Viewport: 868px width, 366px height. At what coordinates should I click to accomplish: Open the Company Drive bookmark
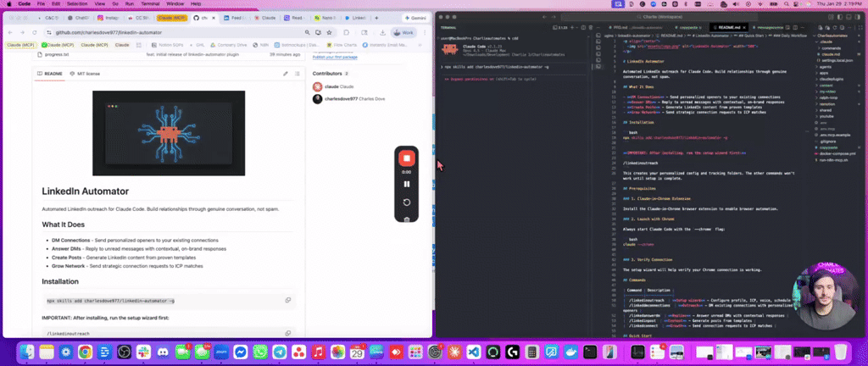[228, 45]
